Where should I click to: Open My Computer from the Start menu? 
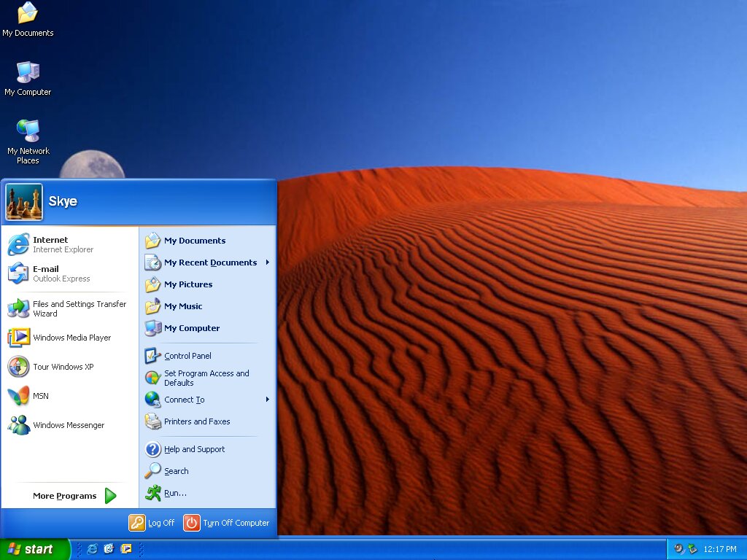tap(208, 328)
